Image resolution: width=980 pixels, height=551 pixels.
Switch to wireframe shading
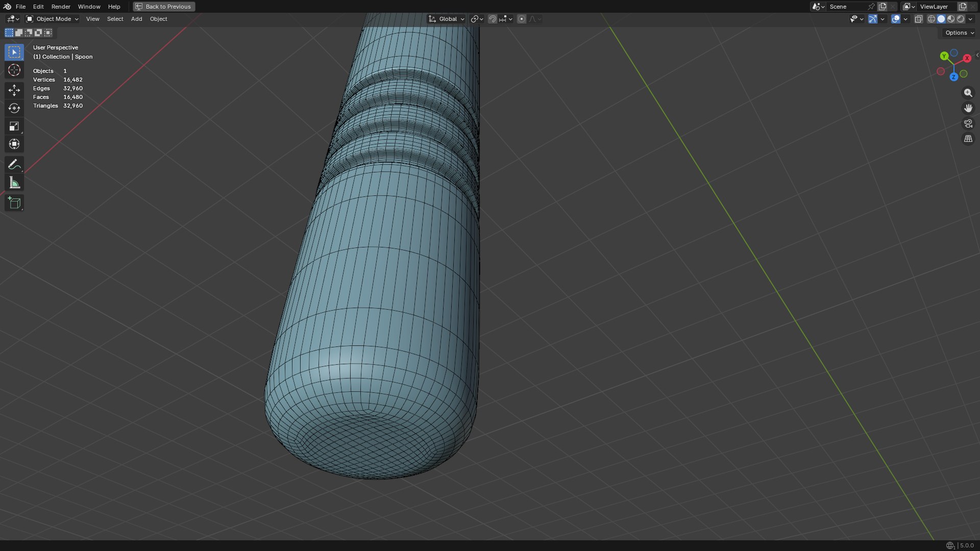(x=932, y=19)
